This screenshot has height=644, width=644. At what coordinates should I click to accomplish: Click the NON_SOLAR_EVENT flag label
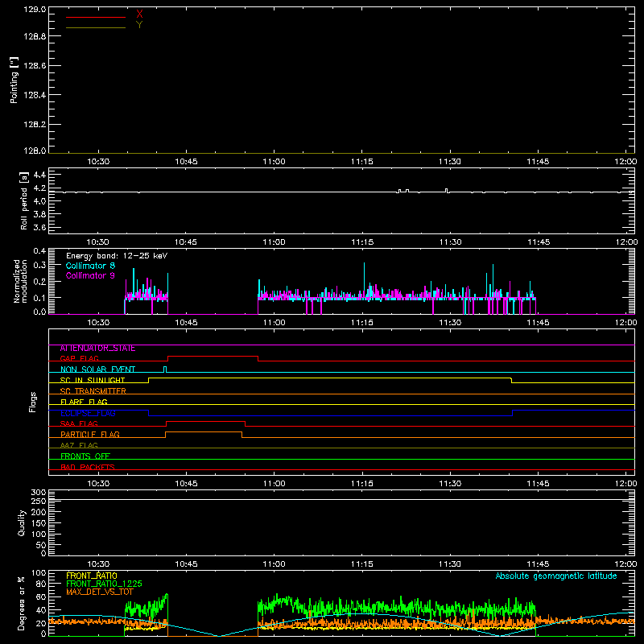point(97,369)
